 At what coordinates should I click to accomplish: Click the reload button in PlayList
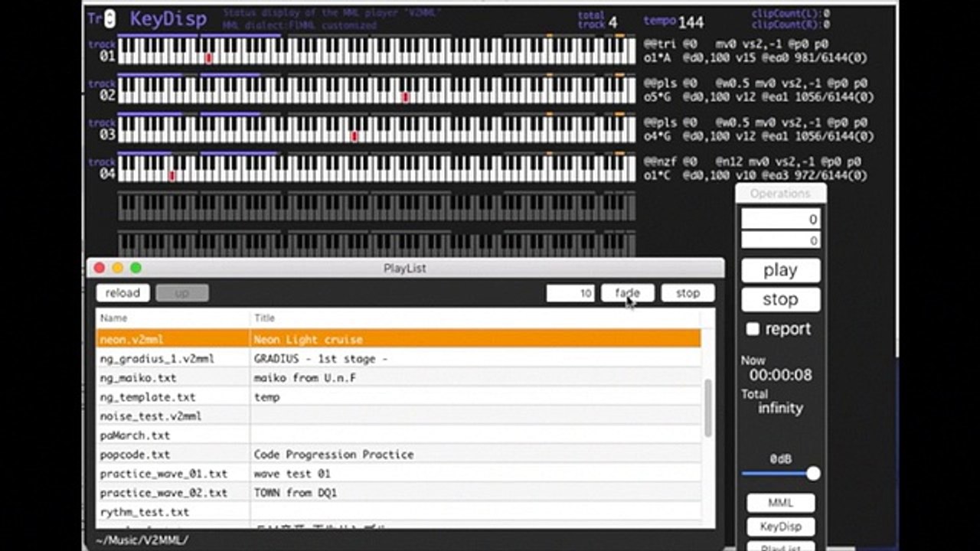(x=122, y=293)
